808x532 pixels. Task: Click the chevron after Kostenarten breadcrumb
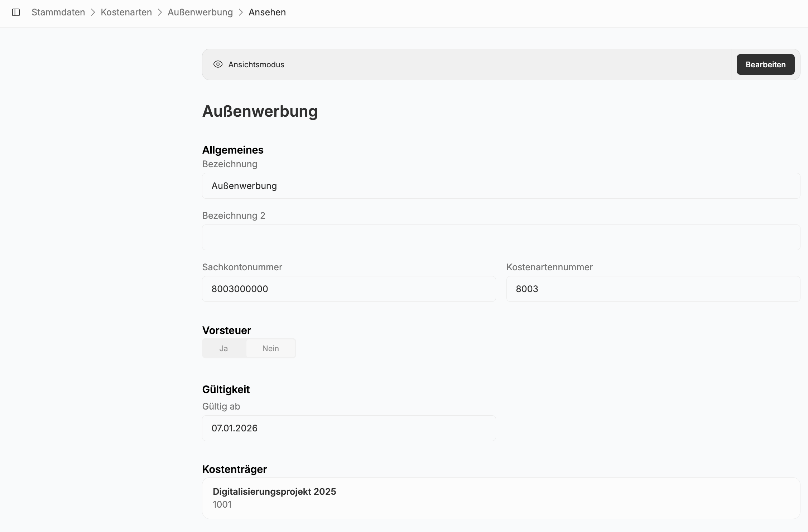(160, 12)
